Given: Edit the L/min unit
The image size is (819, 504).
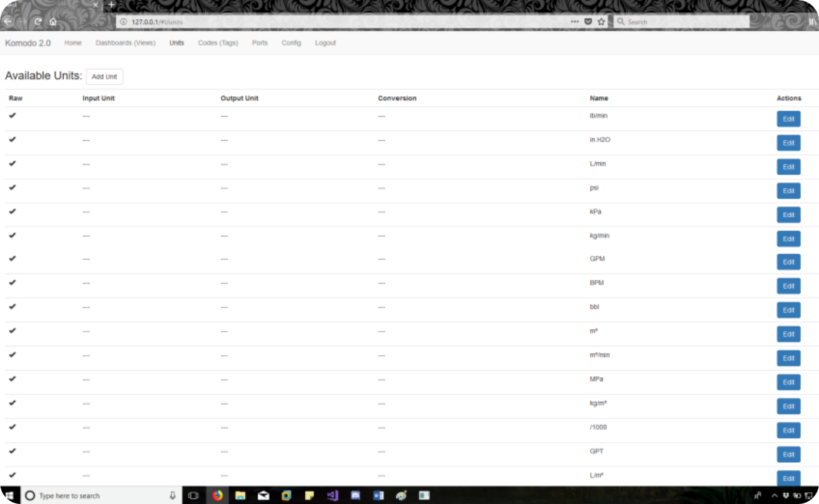Looking at the screenshot, I should 788,167.
